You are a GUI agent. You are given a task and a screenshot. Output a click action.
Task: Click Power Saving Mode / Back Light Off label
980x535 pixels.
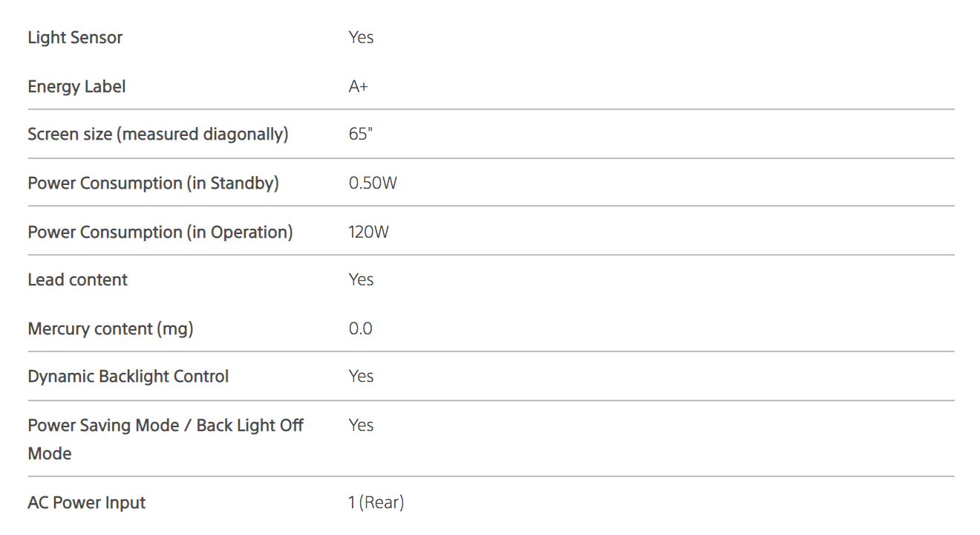pyautogui.click(x=166, y=426)
